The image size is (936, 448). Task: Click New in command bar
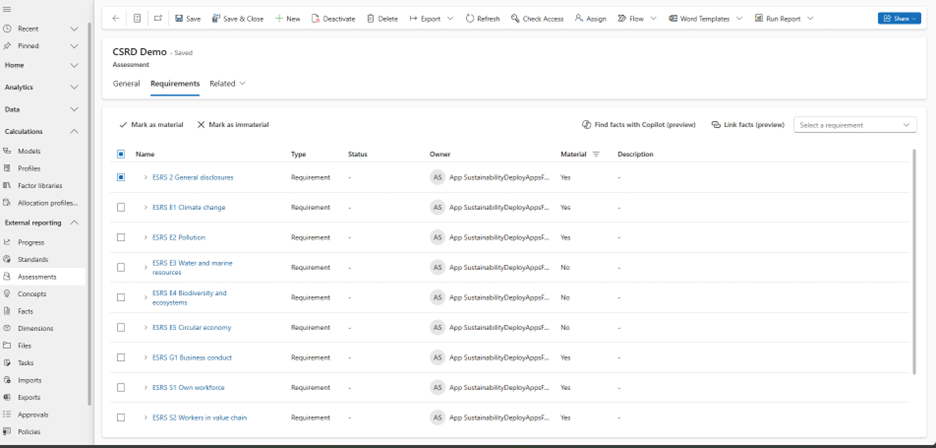tap(288, 19)
